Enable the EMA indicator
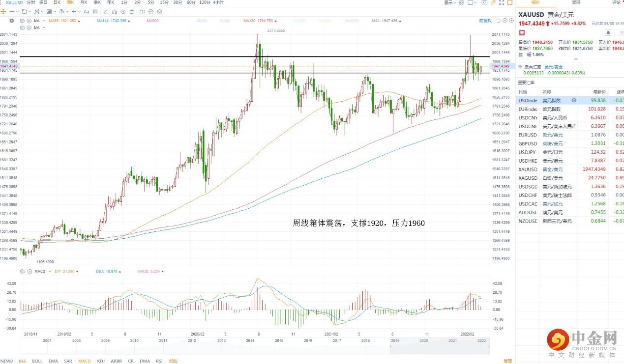This screenshot has width=624, height=364. pyautogui.click(x=53, y=361)
